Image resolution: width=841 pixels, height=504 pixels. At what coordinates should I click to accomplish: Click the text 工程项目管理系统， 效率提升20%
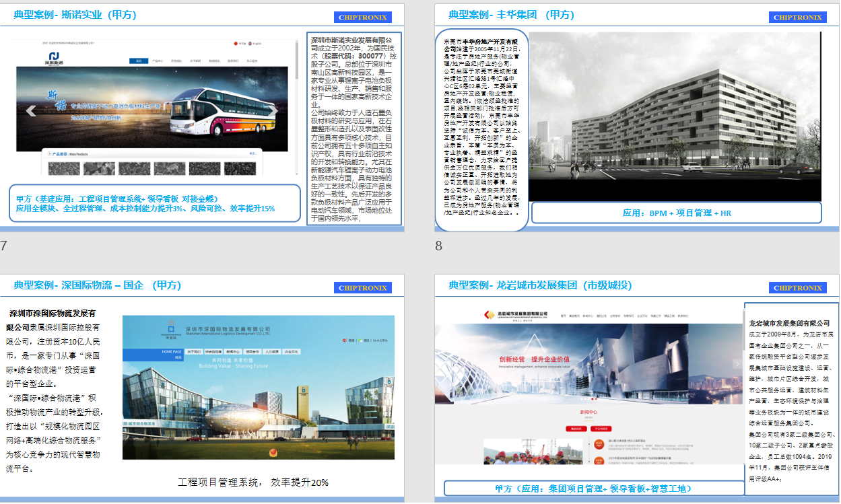click(253, 482)
